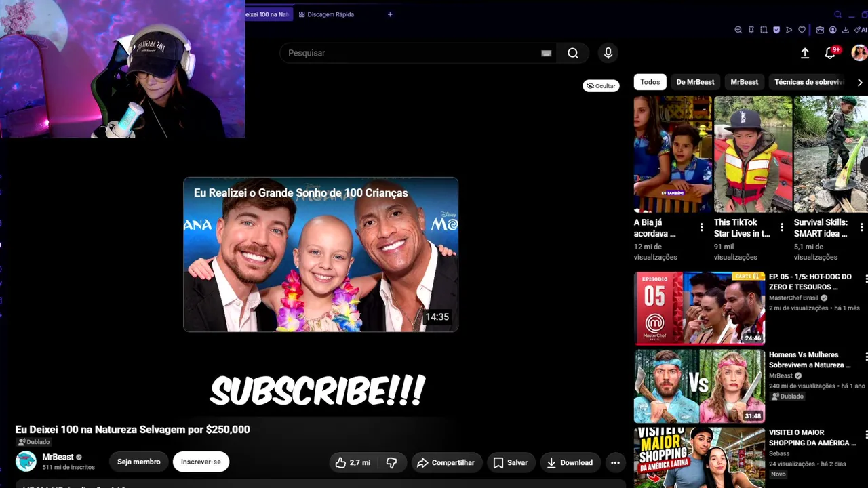Open the AI assistant toolbar icon
This screenshot has width=868, height=488.
click(x=861, y=30)
